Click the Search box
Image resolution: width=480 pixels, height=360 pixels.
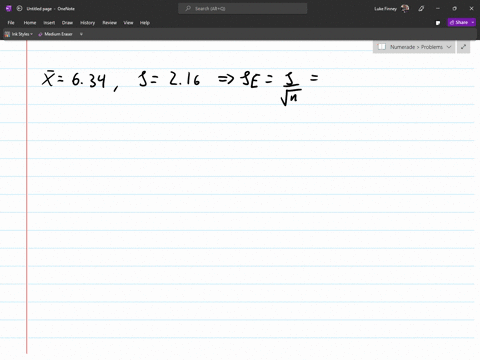coord(243,9)
